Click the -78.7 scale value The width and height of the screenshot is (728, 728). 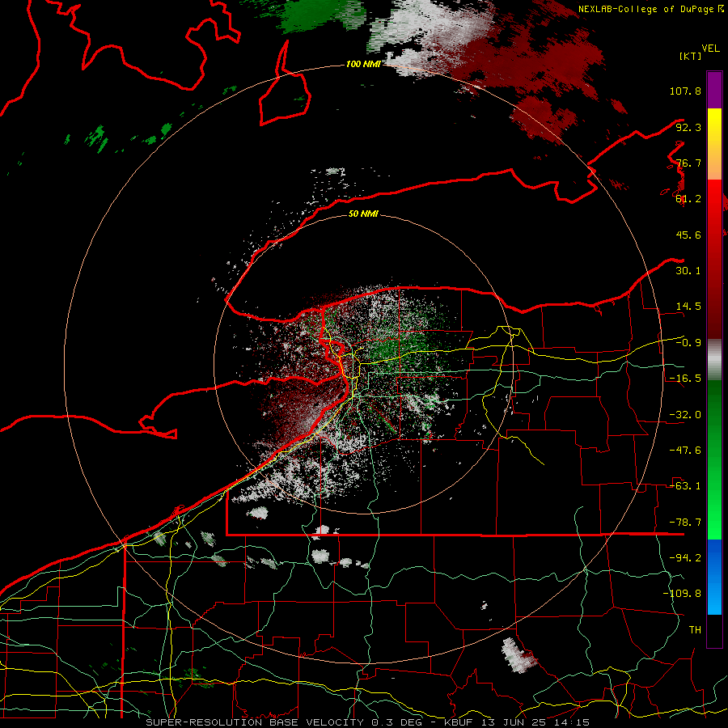point(685,523)
